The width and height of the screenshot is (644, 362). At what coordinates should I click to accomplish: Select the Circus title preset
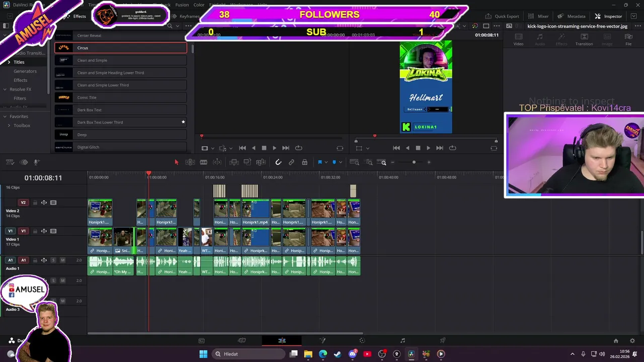pos(121,48)
